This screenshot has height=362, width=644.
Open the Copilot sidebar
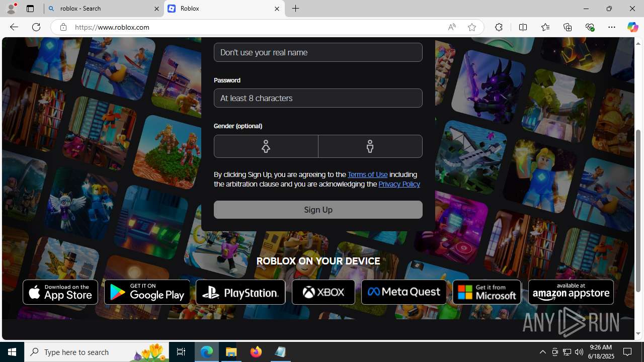point(632,27)
